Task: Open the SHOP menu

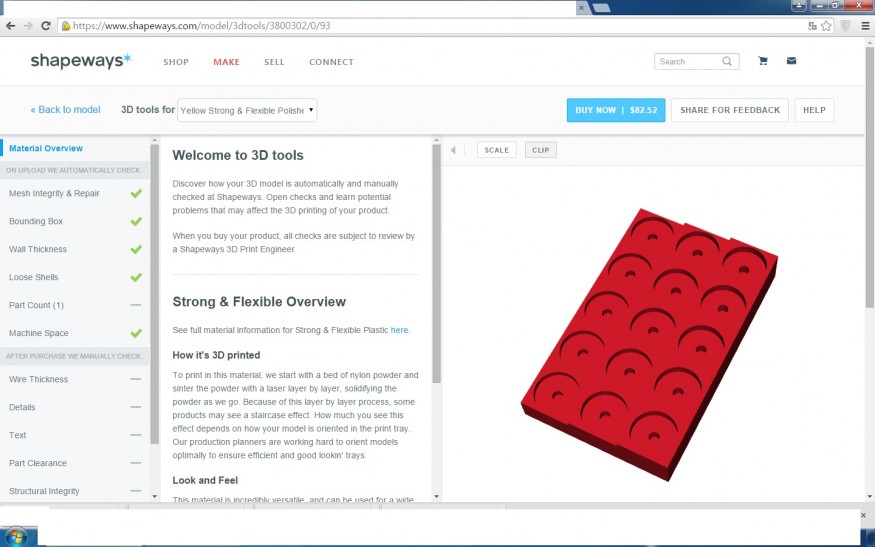Action: click(176, 62)
